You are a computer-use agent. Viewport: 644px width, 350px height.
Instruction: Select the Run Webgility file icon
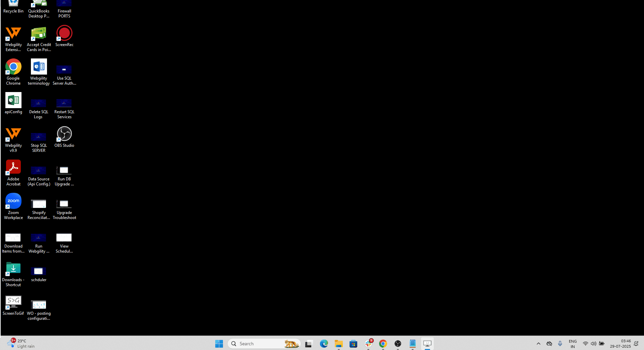(x=39, y=243)
